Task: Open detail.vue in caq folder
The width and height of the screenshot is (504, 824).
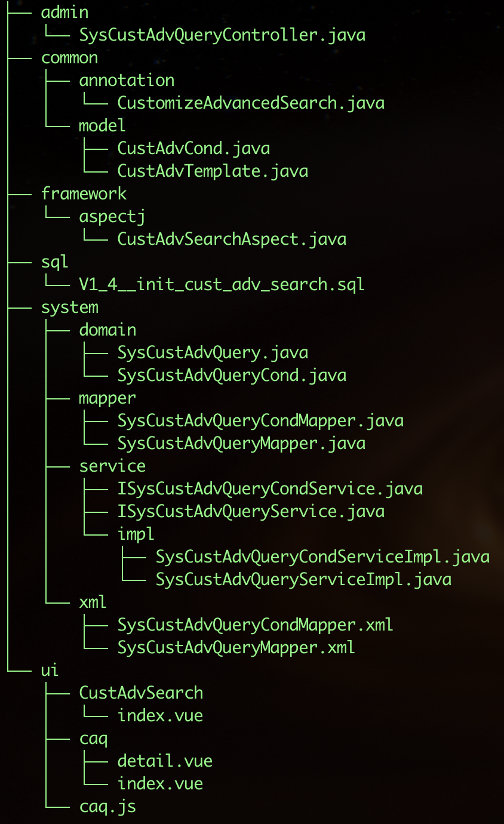Action: pyautogui.click(x=164, y=761)
